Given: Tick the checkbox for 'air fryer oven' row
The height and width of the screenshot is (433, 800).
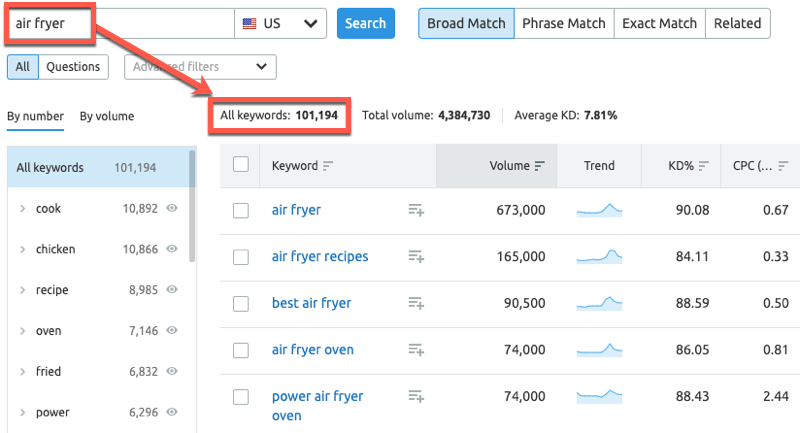Looking at the screenshot, I should pos(241,350).
